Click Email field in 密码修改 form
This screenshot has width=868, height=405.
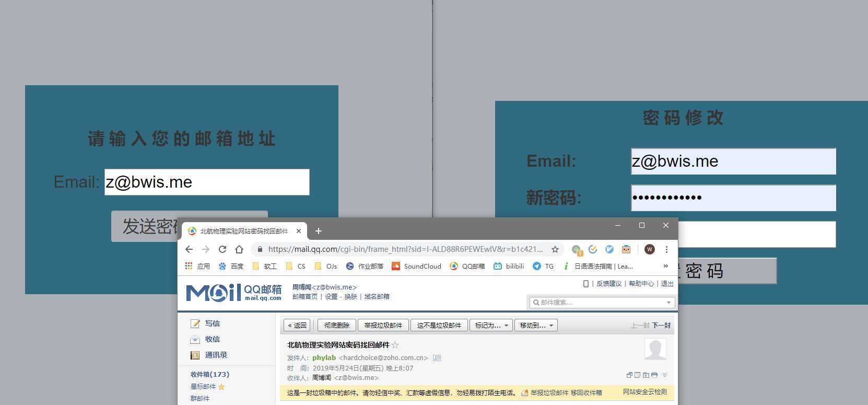coord(734,161)
